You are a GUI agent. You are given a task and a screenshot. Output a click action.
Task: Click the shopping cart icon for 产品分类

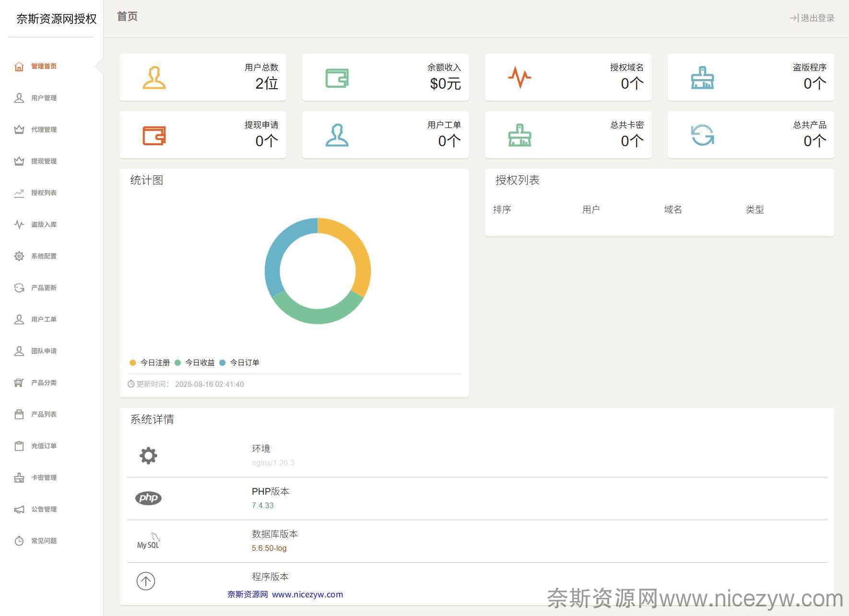[x=19, y=383]
